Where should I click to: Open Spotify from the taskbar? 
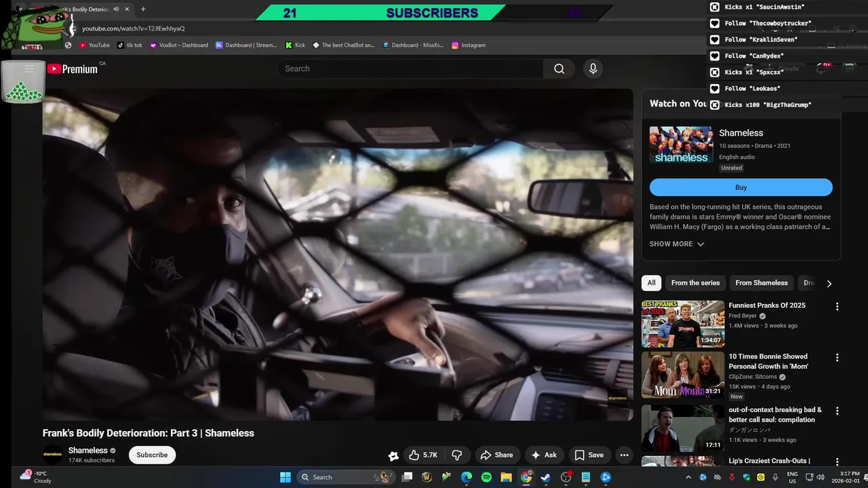486,477
